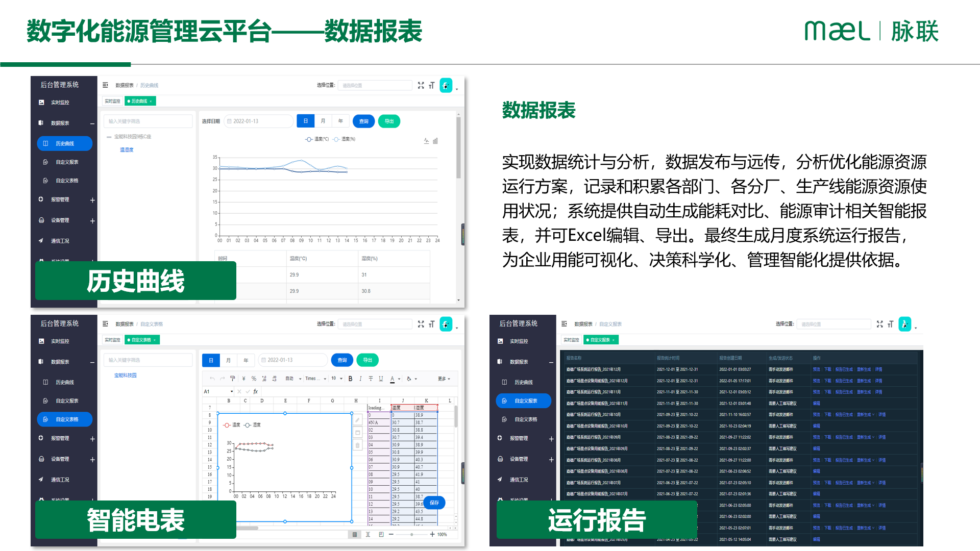The image size is (980, 551).
Task: Switch to 实时监控 tab in dark report panel
Action: point(571,340)
